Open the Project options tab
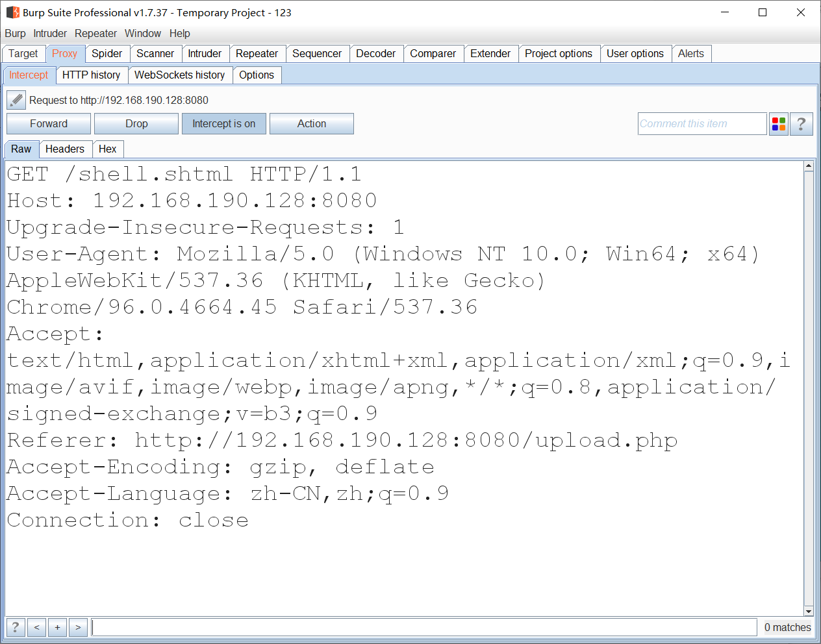This screenshot has height=644, width=821. coord(559,54)
